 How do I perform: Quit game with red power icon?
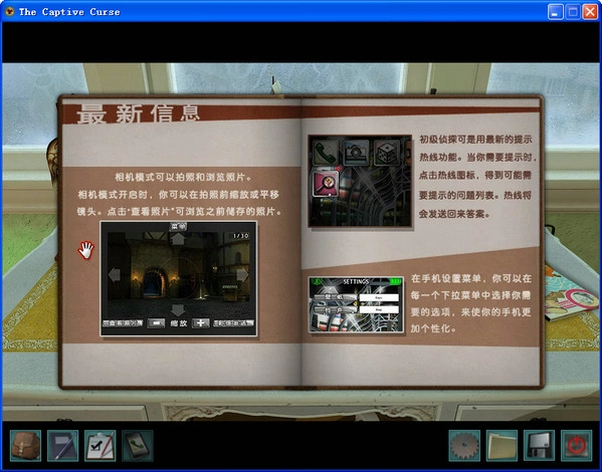pyautogui.click(x=576, y=446)
